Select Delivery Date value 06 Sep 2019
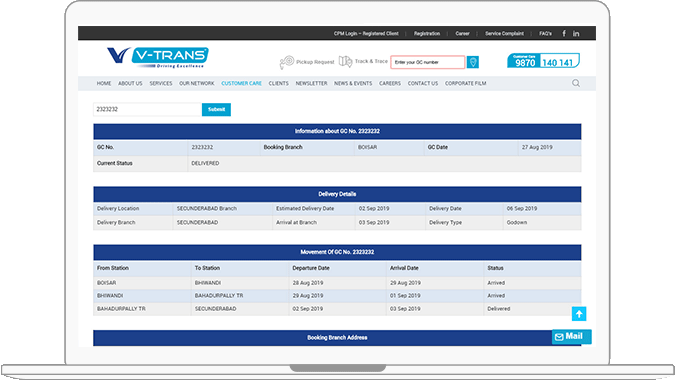This screenshot has height=380, width=675. point(522,208)
